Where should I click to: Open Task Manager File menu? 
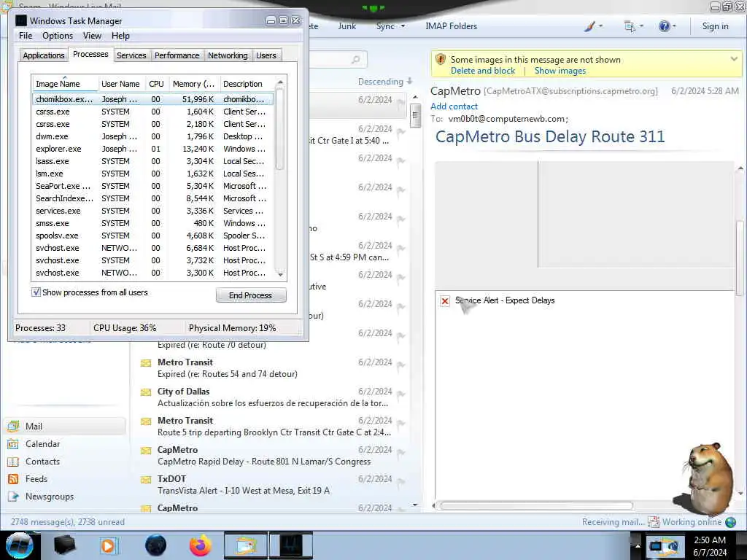[26, 36]
